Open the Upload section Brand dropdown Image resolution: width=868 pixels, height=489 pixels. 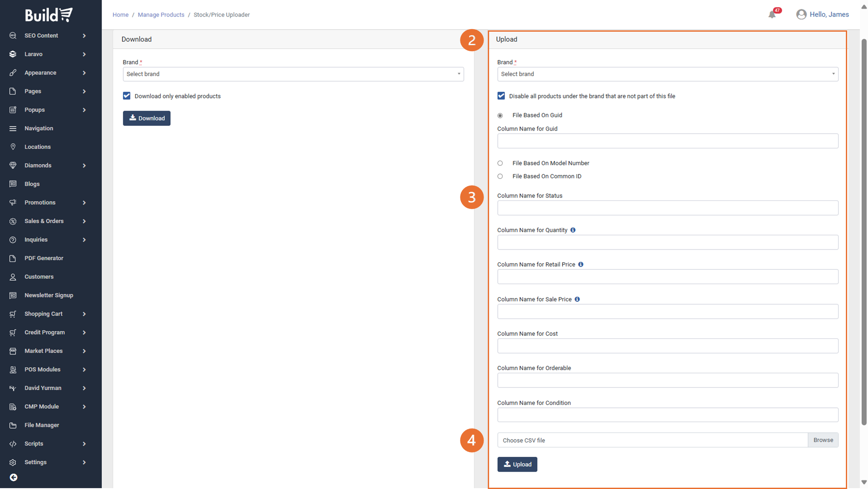[667, 74]
